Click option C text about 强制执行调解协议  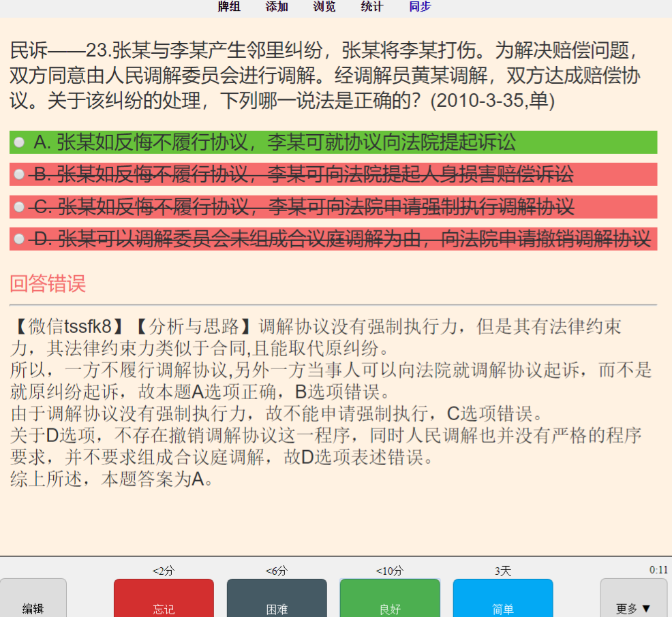point(303,207)
